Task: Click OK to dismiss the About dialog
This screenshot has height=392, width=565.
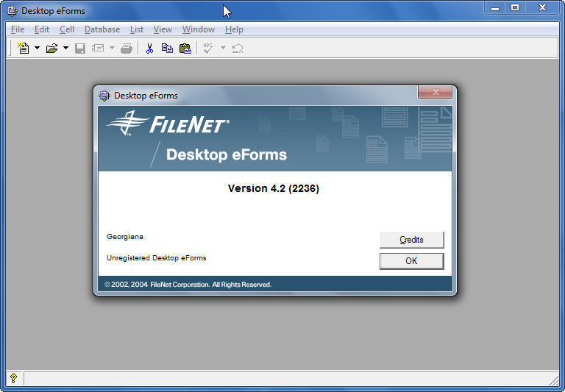Action: click(411, 261)
